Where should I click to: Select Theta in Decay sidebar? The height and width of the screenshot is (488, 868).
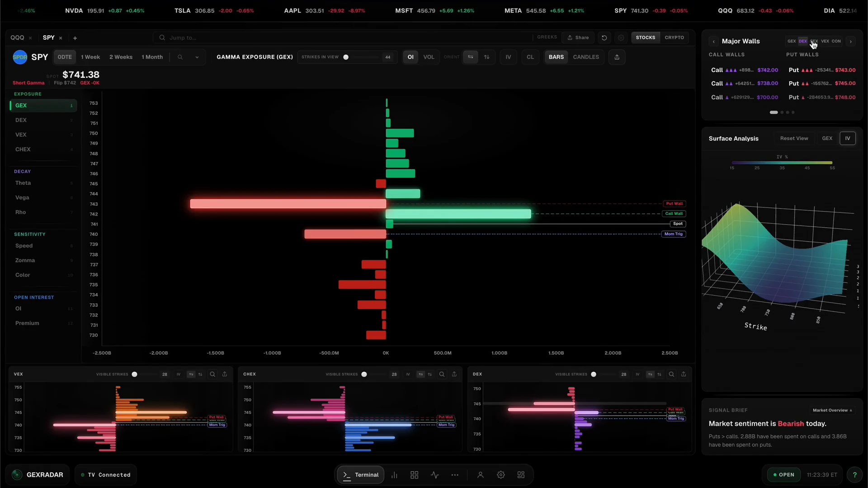pos(43,183)
